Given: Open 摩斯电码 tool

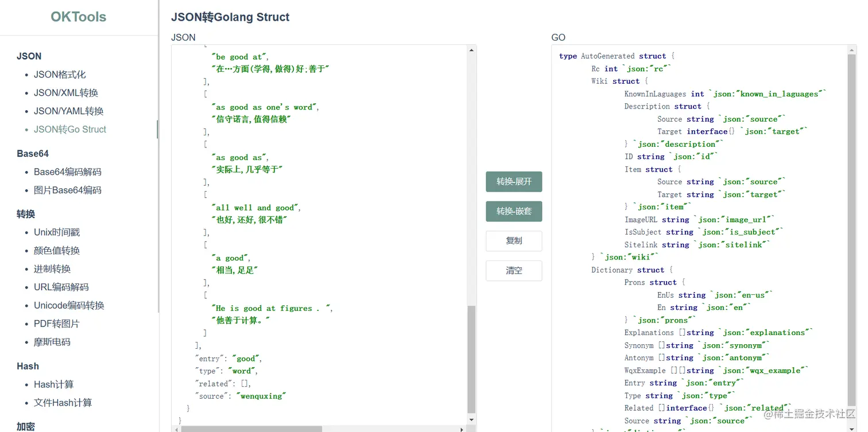Looking at the screenshot, I should click(52, 343).
